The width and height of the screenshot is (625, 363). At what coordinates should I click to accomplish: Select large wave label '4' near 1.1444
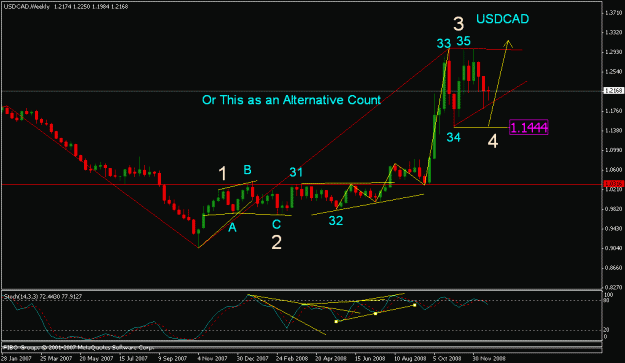(493, 142)
